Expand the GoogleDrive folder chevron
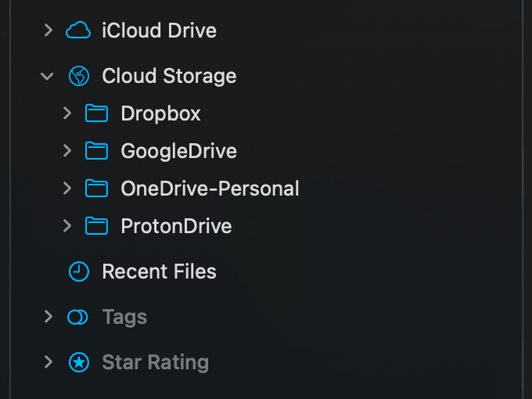This screenshot has height=399, width=532. pos(67,151)
